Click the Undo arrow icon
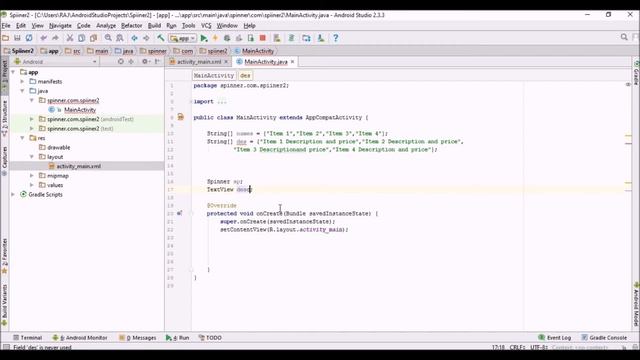The height and width of the screenshot is (360, 640). 44,38
